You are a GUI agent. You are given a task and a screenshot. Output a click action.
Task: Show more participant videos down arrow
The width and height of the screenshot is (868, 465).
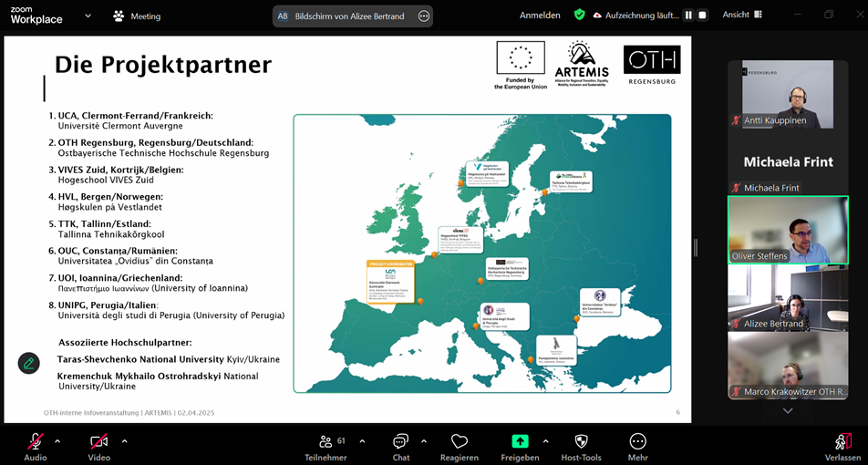point(788,410)
